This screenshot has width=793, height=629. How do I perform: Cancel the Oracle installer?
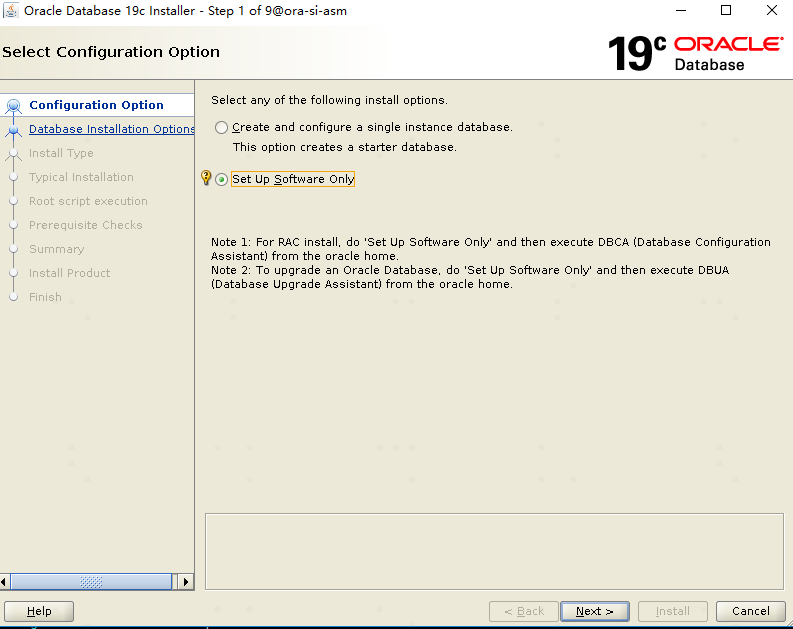(x=751, y=611)
